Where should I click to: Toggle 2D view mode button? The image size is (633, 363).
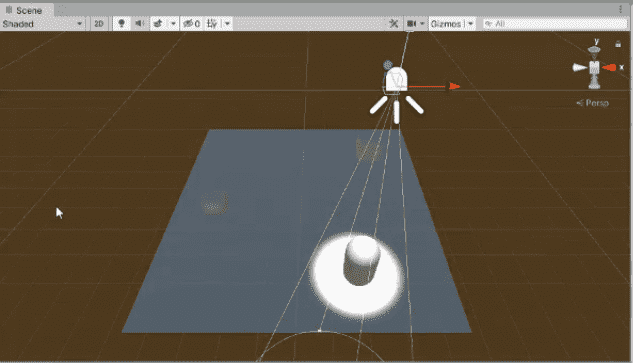(99, 24)
